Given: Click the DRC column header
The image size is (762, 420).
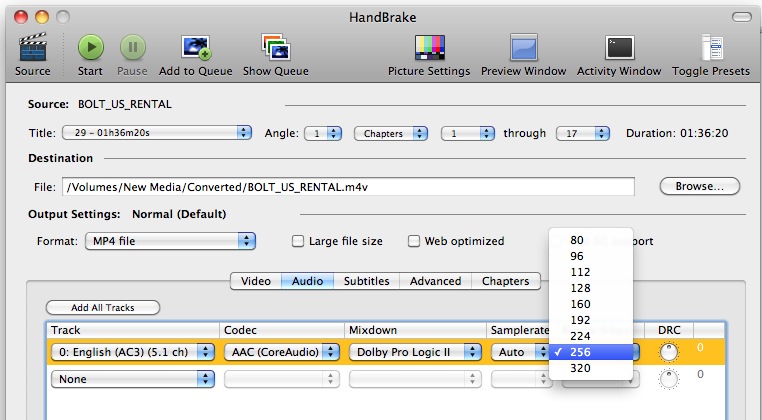Looking at the screenshot, I should click(669, 330).
